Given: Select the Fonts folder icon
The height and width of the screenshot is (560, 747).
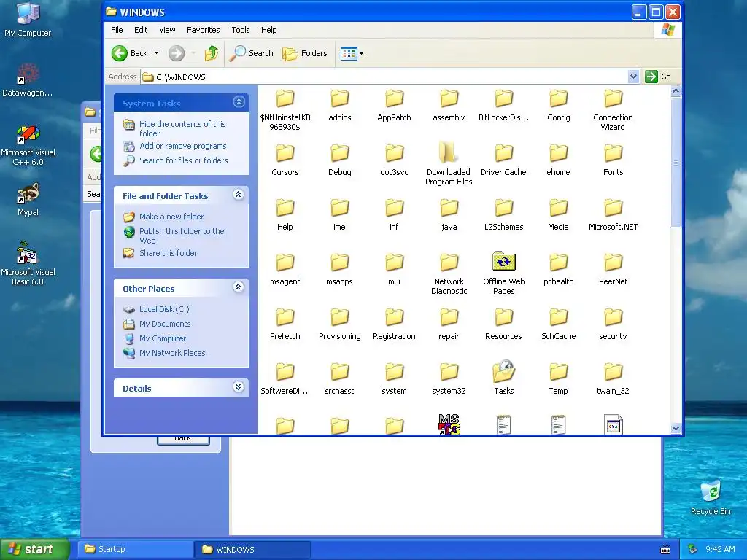Looking at the screenshot, I should tap(613, 153).
